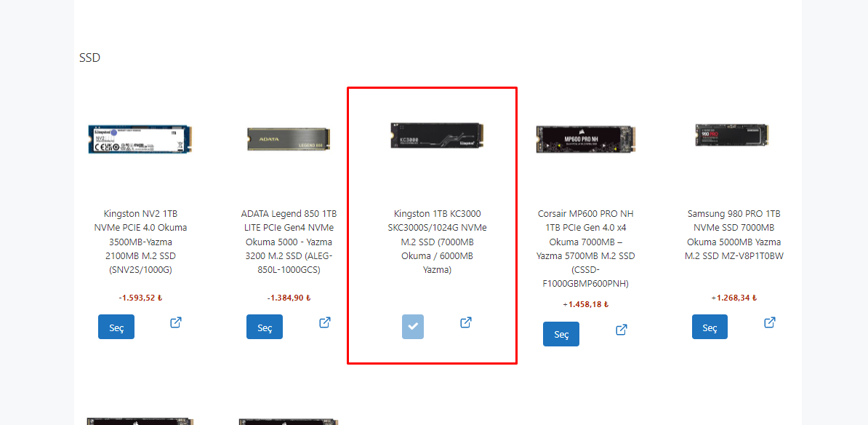868x425 pixels.
Task: Choose Samsung 980 PRO 1TB via Seç
Action: (710, 327)
